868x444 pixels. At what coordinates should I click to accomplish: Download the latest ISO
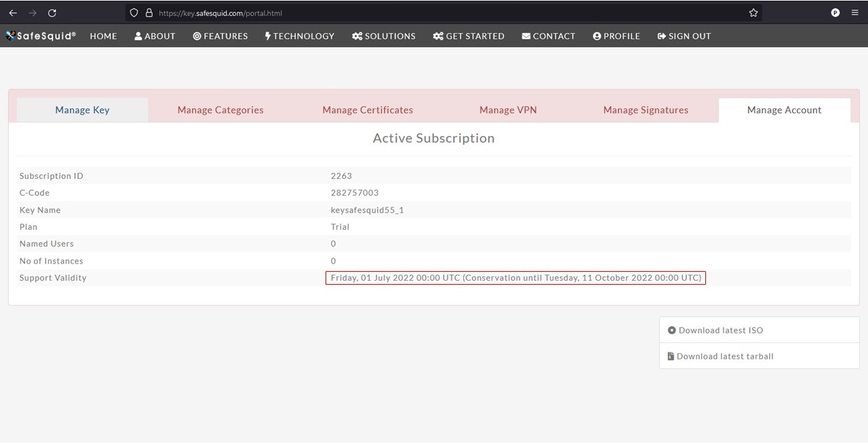759,330
